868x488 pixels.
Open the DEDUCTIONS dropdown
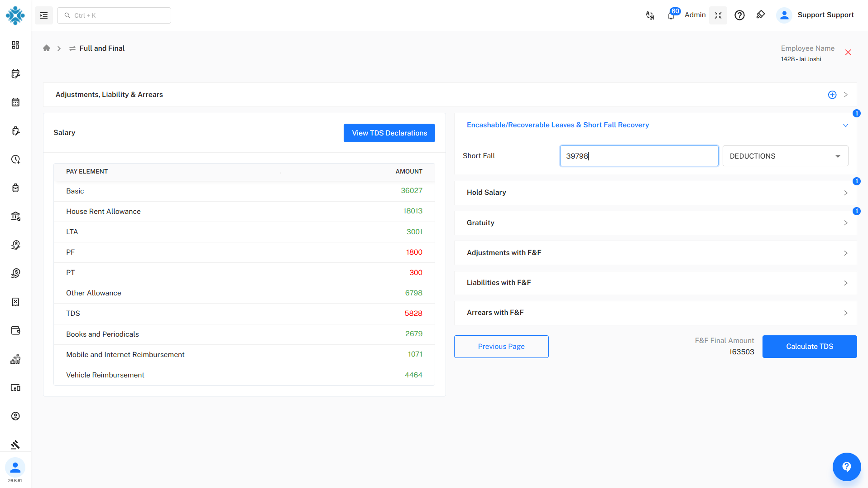[x=785, y=156]
